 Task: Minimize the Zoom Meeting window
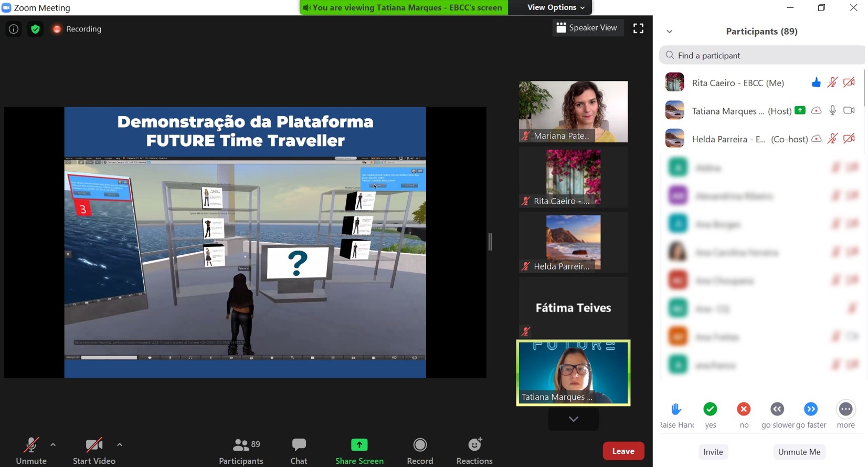[790, 7]
